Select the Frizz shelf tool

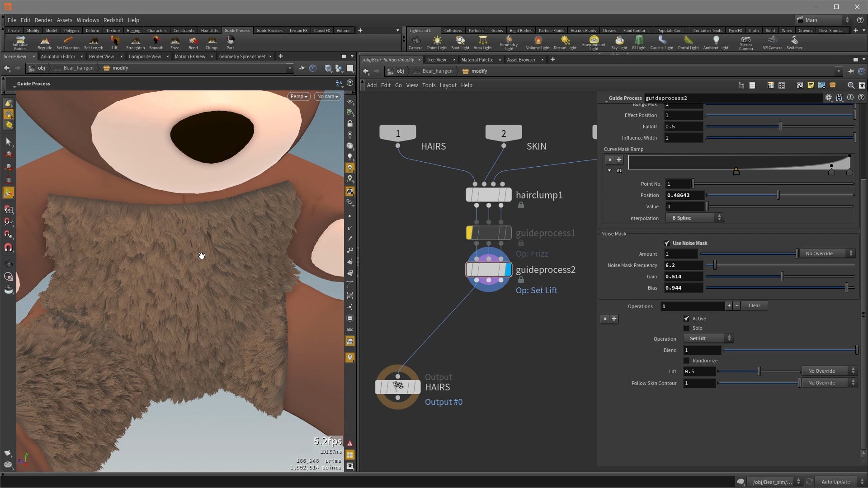(175, 43)
